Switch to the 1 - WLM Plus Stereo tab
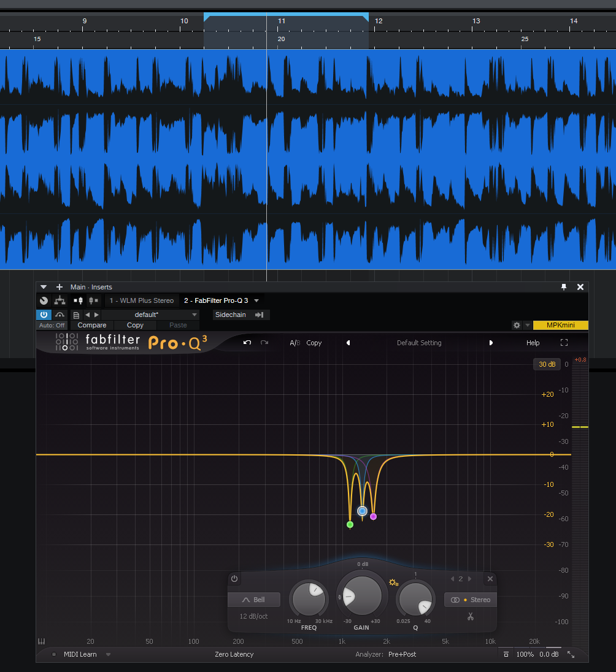The image size is (616, 672). [141, 300]
